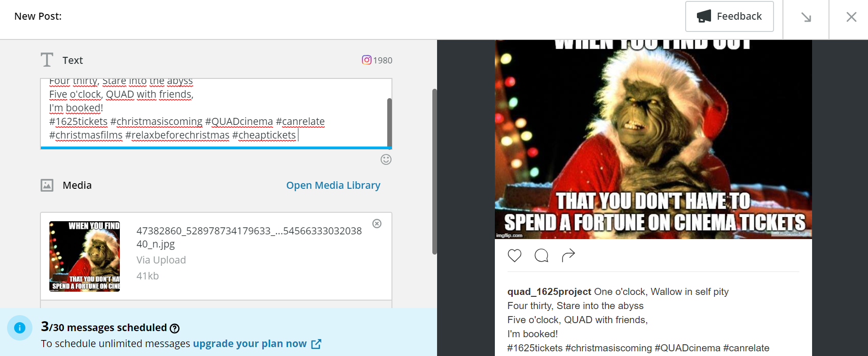Minimize composer with the diagonal arrow icon

point(806,17)
